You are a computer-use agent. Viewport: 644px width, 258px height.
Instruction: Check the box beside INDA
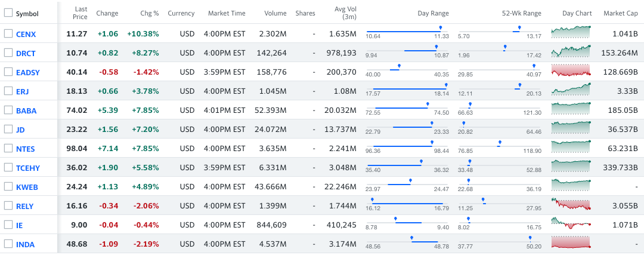coord(8,244)
